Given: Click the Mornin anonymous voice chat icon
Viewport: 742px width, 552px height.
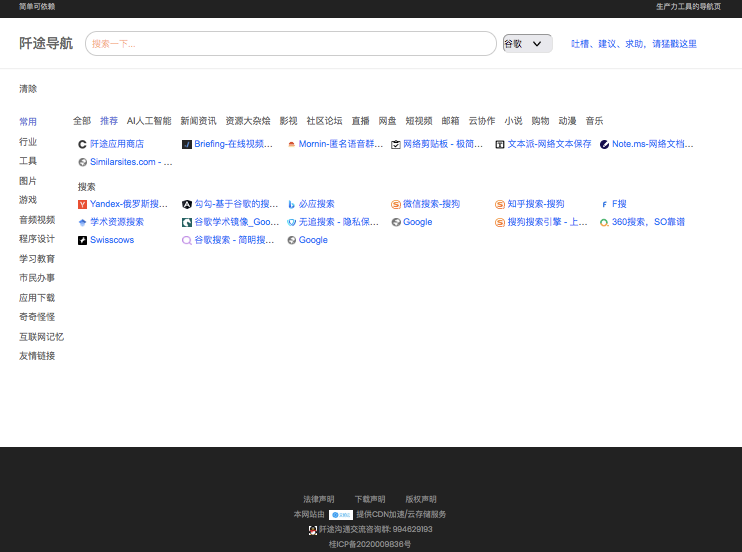Looking at the screenshot, I should 292,144.
